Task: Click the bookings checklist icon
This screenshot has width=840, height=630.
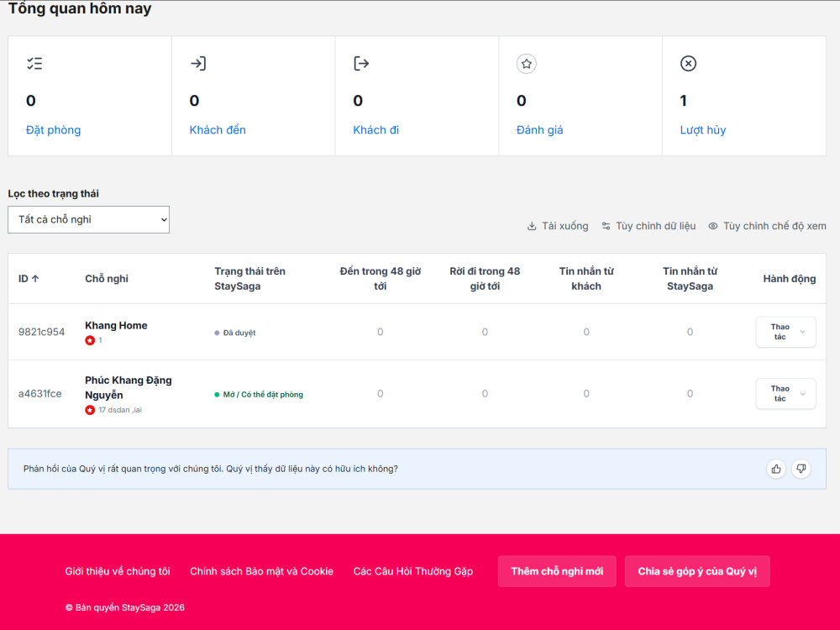Action: pyautogui.click(x=34, y=64)
